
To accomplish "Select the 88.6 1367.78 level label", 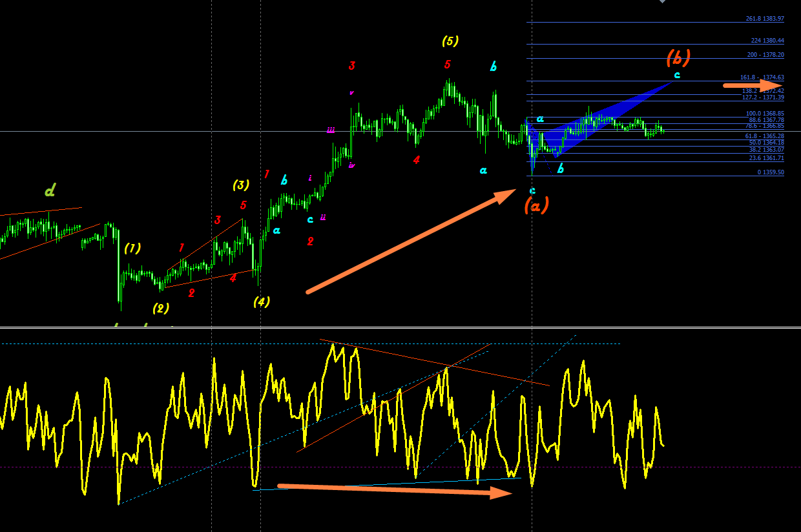I will click(x=766, y=120).
